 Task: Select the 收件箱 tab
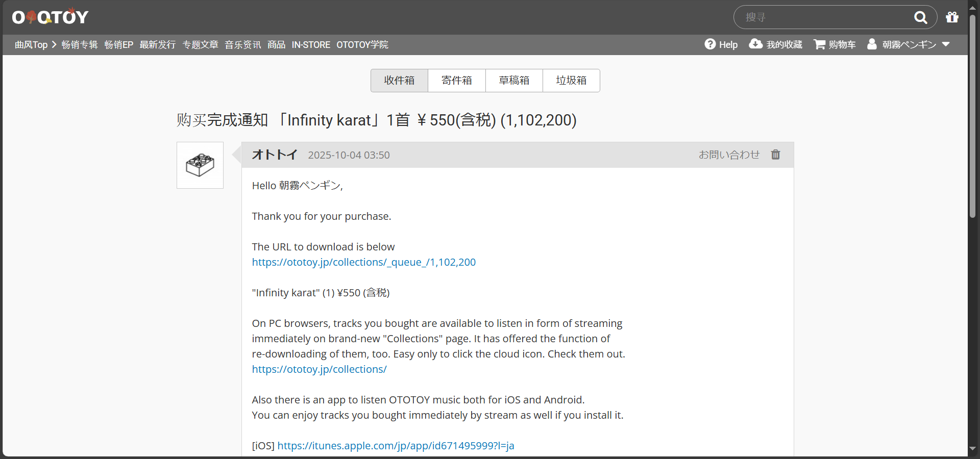[399, 81]
